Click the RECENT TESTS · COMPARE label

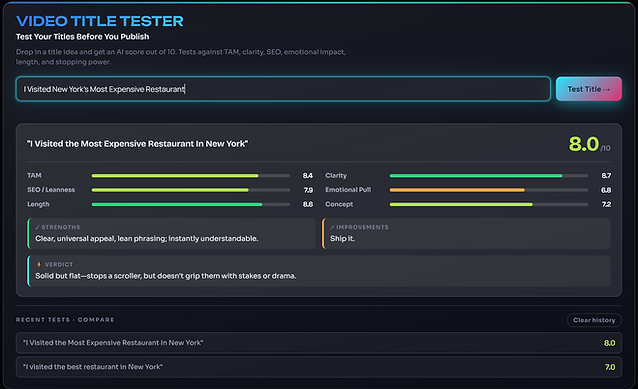click(x=65, y=320)
